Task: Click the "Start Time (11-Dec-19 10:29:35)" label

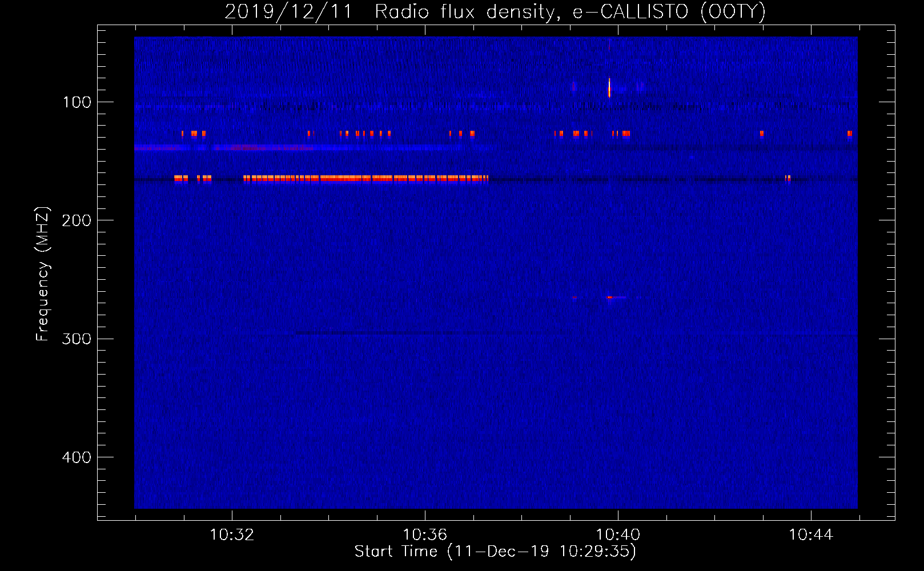Action: pos(495,552)
